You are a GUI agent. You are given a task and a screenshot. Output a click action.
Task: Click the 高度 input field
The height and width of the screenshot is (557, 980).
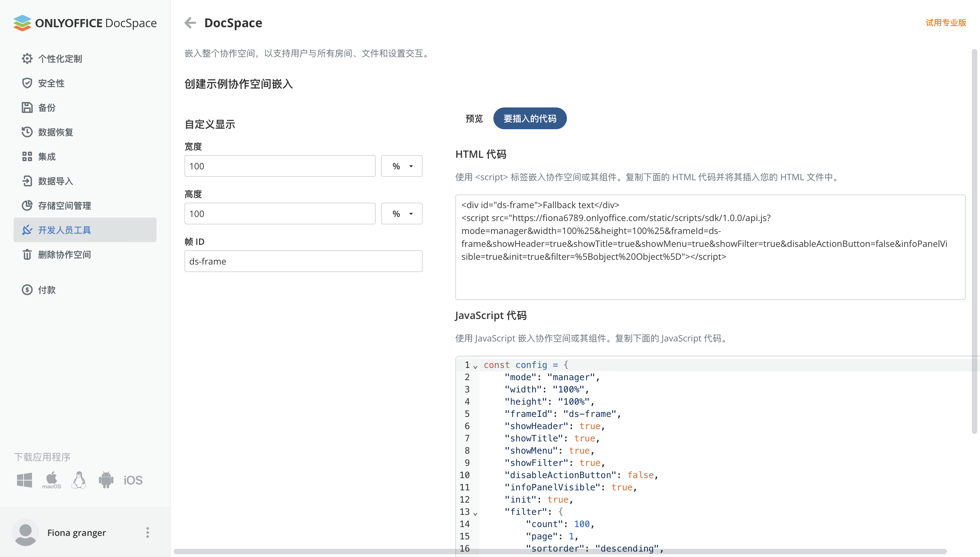coord(280,214)
